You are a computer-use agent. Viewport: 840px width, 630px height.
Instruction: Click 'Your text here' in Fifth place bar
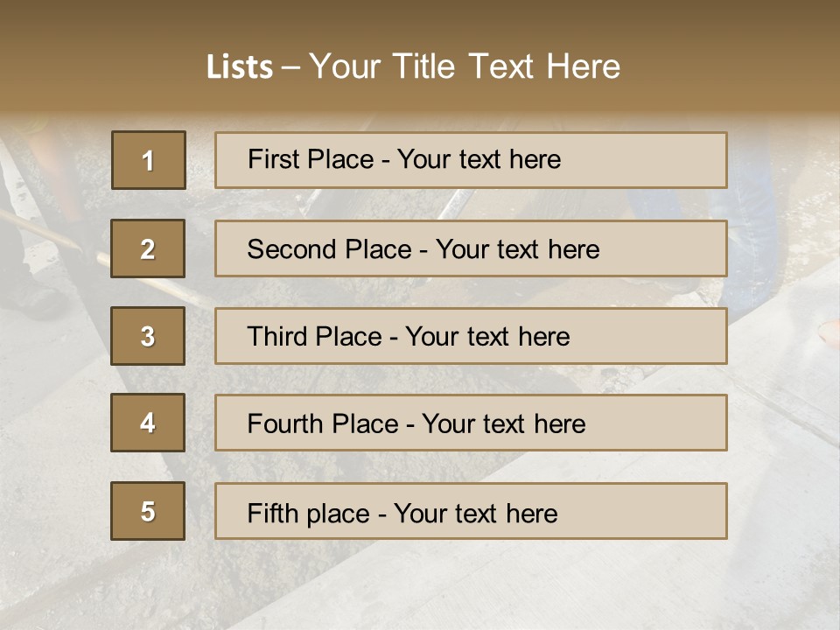[476, 514]
